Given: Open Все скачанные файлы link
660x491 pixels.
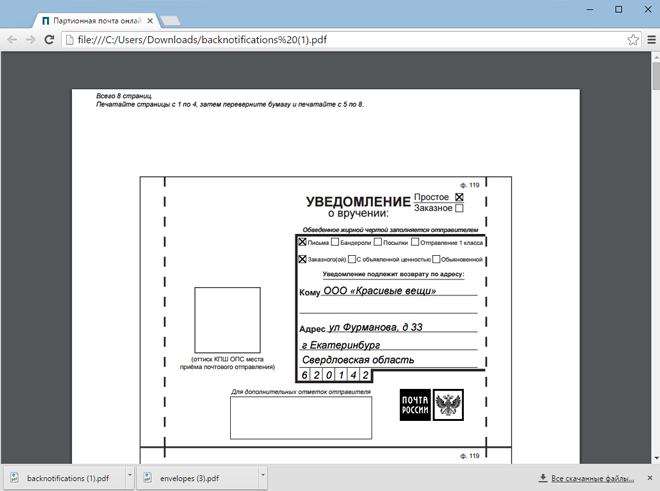Looking at the screenshot, I should (x=592, y=478).
